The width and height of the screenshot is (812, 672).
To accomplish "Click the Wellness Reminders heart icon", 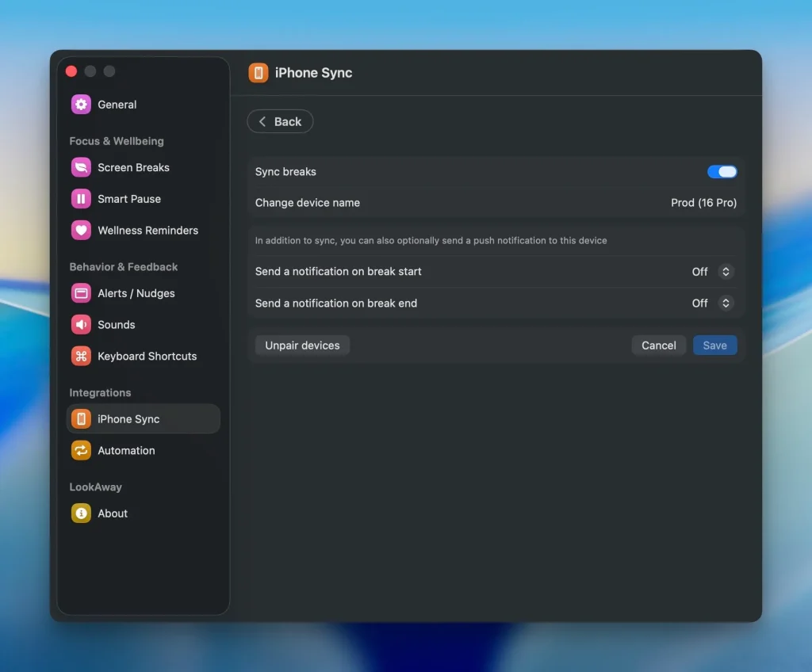I will tap(81, 231).
